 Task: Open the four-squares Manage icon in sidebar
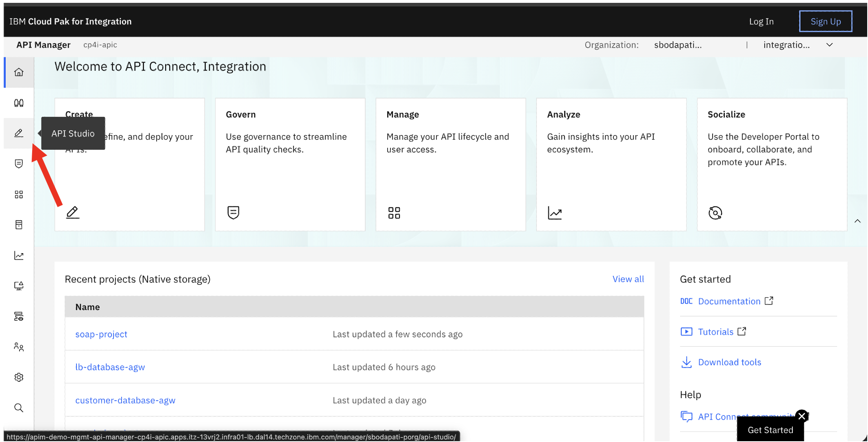pos(19,194)
